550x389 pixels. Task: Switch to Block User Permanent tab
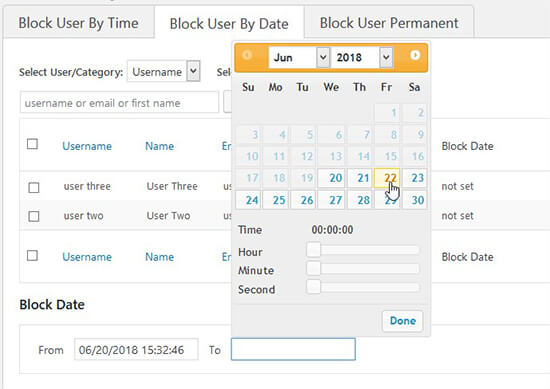[x=389, y=23]
